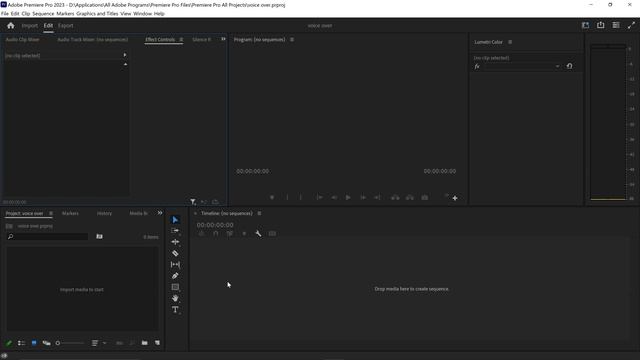Open the Button Editor plus in Program monitor
The height and width of the screenshot is (360, 640).
pos(455,198)
